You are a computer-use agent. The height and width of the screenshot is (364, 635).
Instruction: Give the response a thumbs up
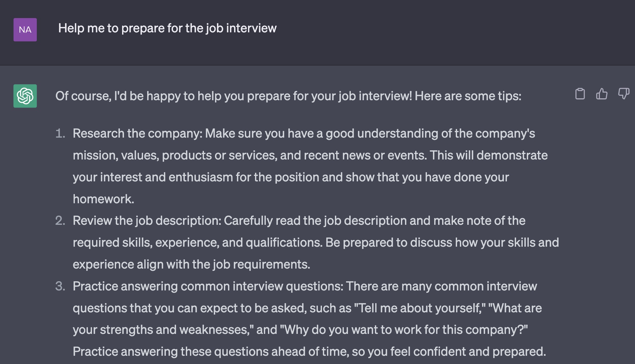(x=601, y=94)
